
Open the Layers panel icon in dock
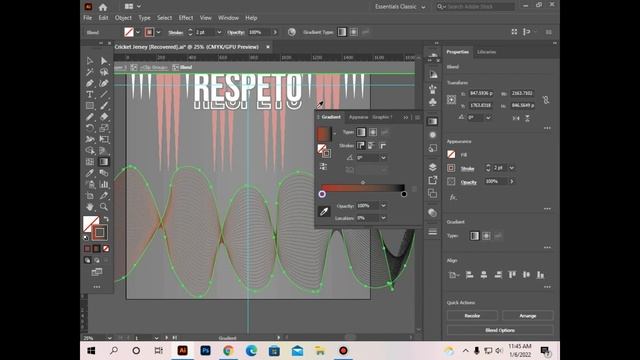point(433,167)
